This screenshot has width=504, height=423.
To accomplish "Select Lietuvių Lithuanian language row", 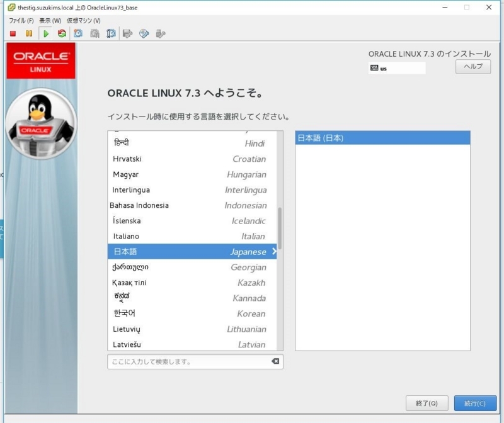I will pyautogui.click(x=192, y=329).
